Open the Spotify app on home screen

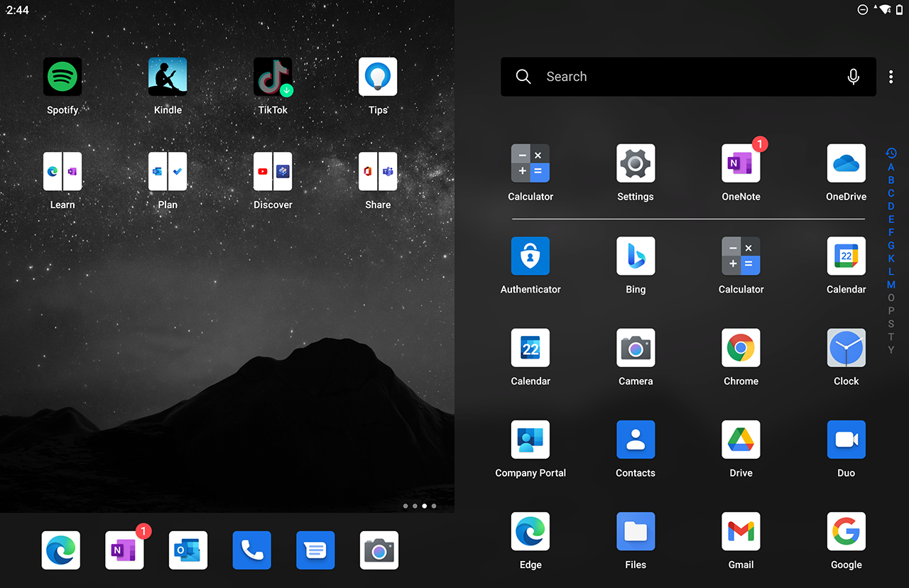coord(62,77)
